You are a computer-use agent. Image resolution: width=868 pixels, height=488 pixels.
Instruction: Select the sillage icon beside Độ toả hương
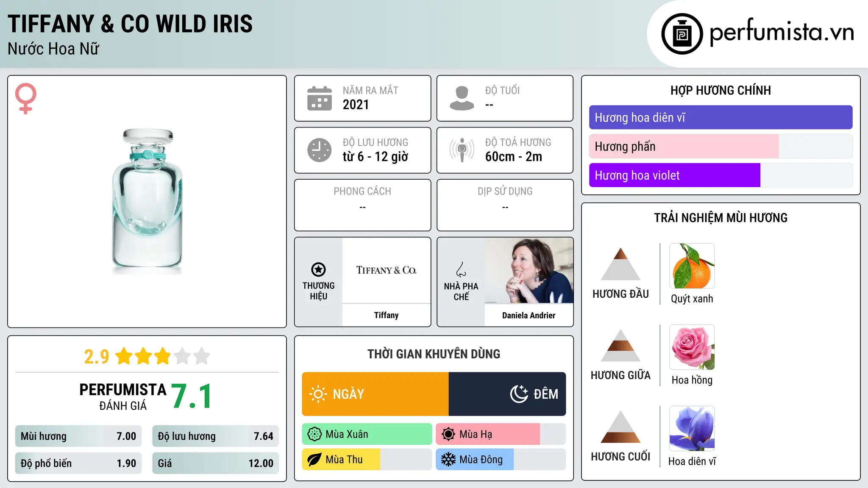[462, 150]
